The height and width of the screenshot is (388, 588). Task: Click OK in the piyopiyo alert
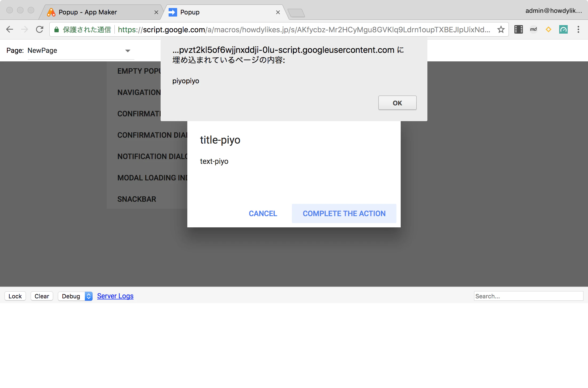[397, 103]
